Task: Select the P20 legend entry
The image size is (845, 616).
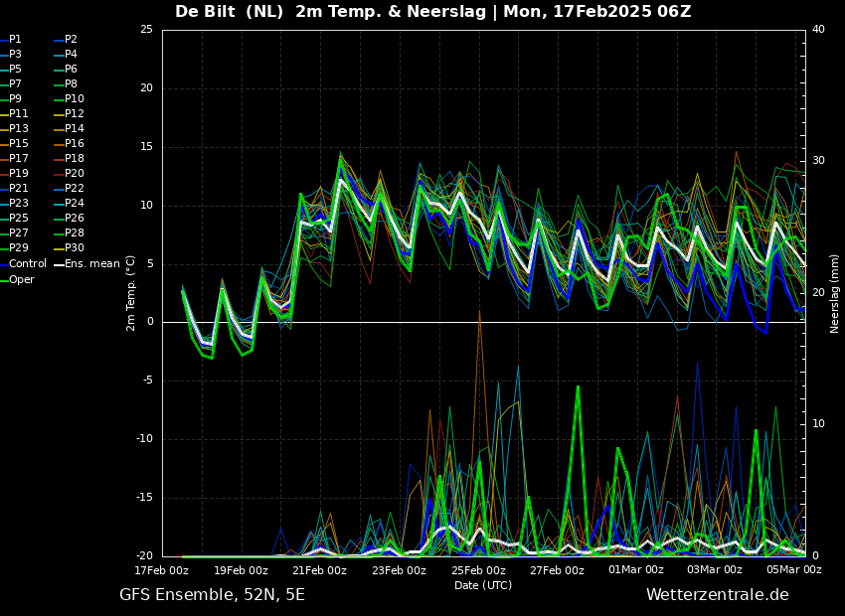Action: 69,174
